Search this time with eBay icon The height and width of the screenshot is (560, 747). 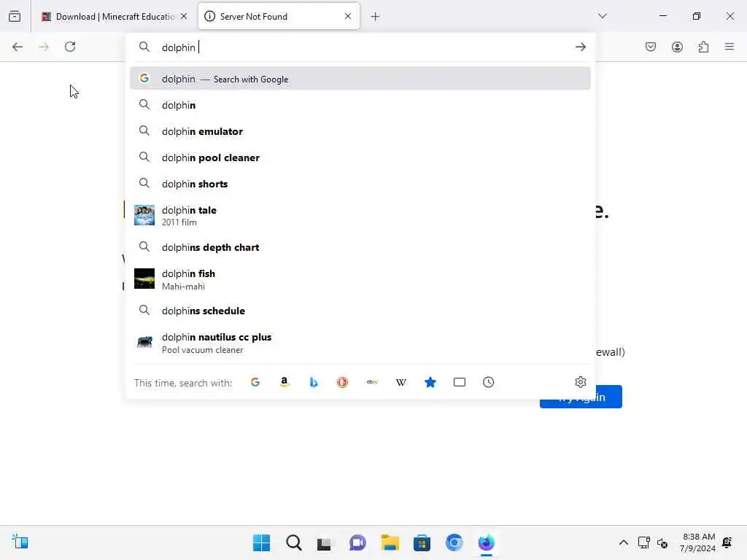pyautogui.click(x=372, y=382)
